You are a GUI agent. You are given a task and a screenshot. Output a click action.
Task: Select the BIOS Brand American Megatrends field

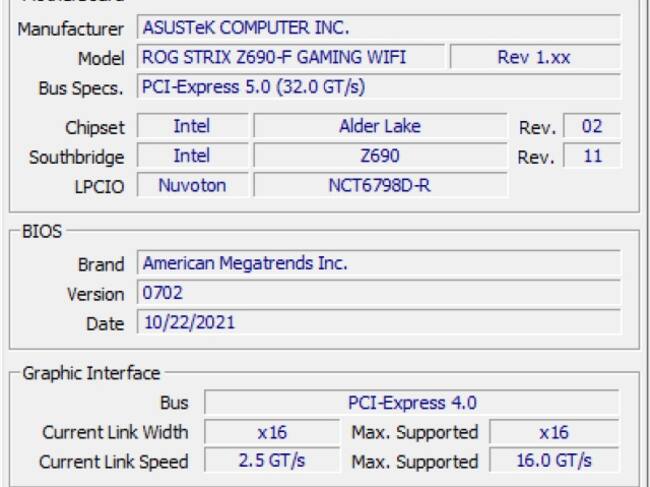(377, 264)
